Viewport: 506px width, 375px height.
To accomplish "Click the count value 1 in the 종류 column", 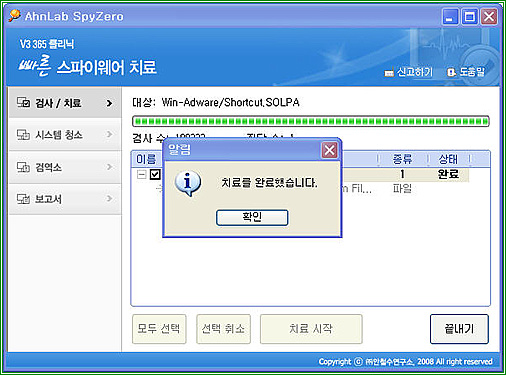I will [x=402, y=174].
